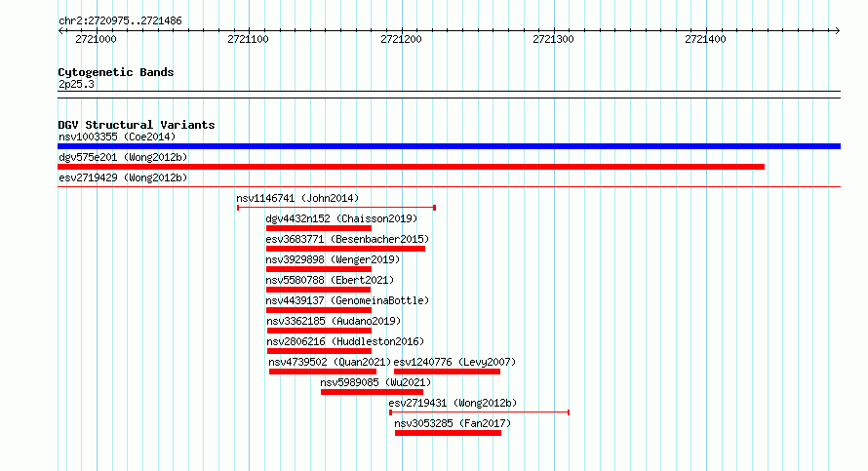
Task: Click the red bar under nsv3929898
Action: pyautogui.click(x=318, y=269)
